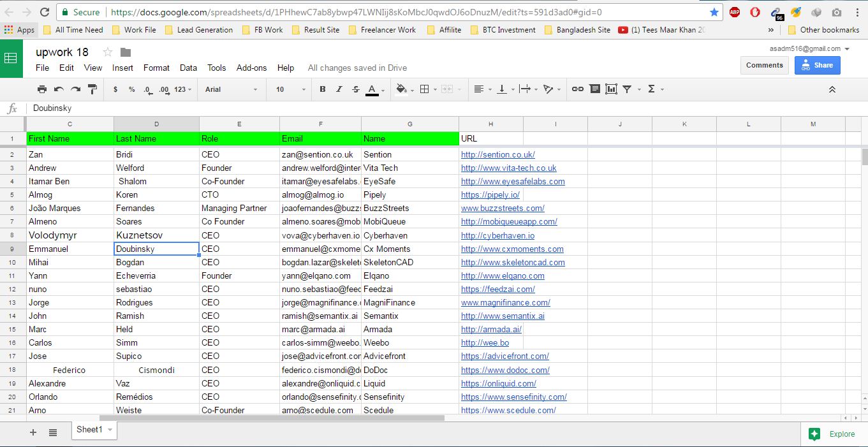Click the ABP Adblock Plus extension icon
The height and width of the screenshot is (447, 868).
(734, 12)
